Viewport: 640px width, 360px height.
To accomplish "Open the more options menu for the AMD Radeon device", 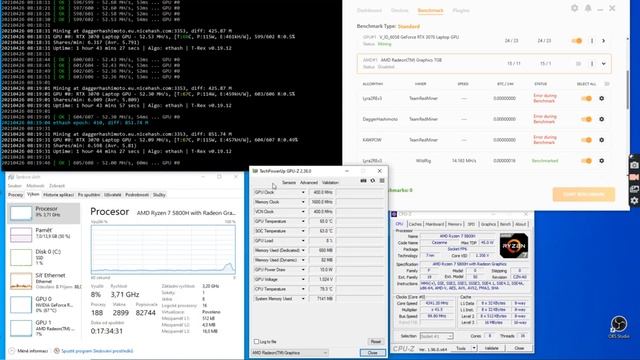I will click(x=592, y=64).
